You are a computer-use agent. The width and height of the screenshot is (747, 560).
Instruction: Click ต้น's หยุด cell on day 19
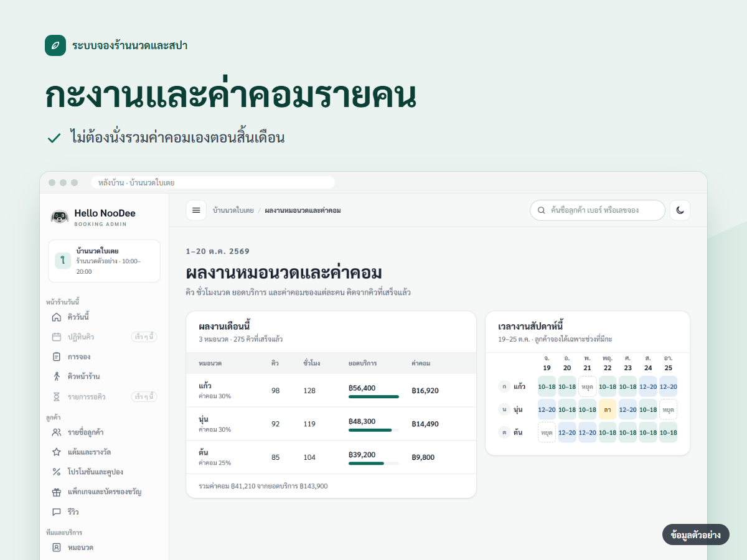pos(547,432)
